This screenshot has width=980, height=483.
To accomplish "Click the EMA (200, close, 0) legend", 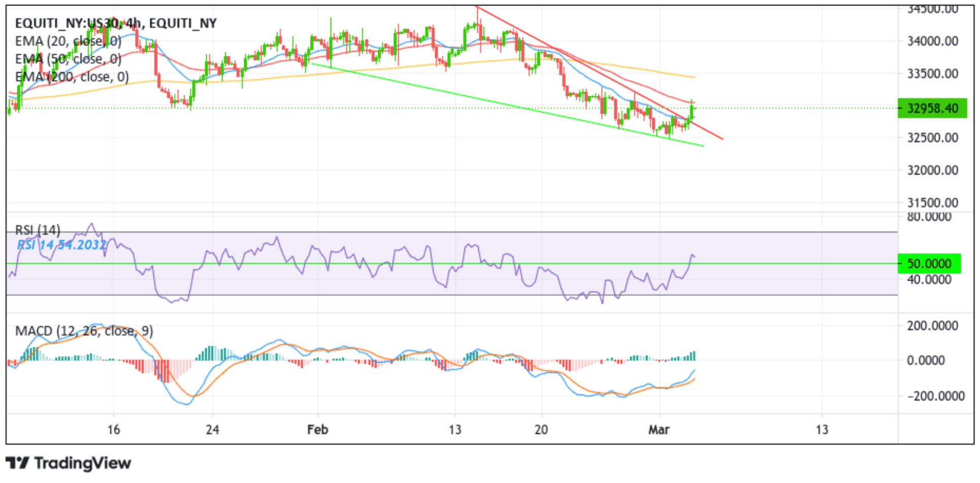I will [72, 77].
